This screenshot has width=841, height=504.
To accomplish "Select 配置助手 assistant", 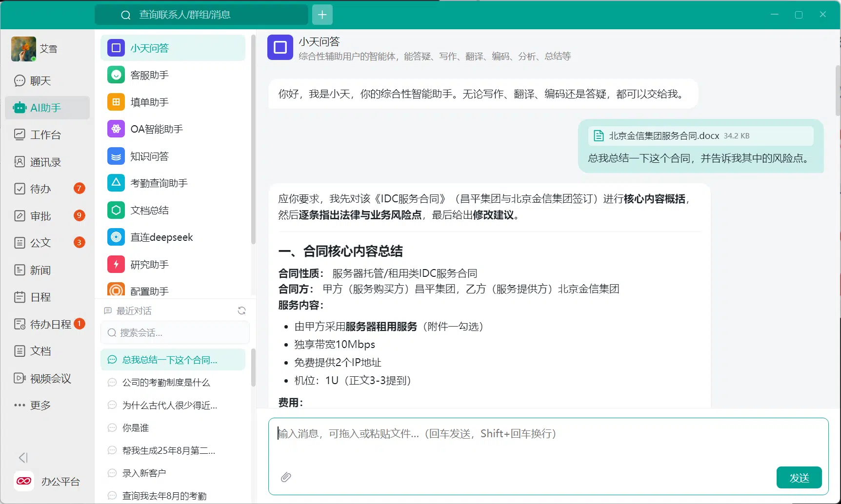I will [x=173, y=291].
